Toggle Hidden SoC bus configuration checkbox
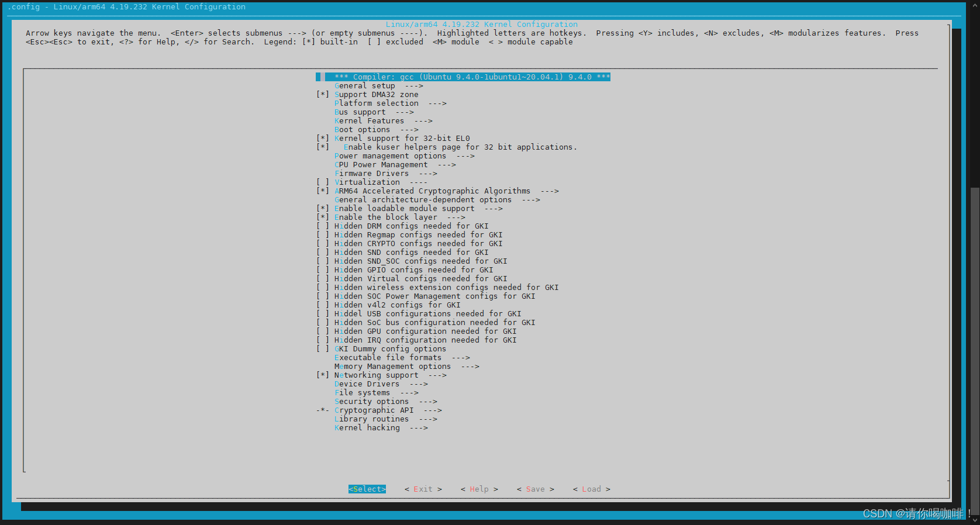The image size is (980, 525). (x=323, y=323)
